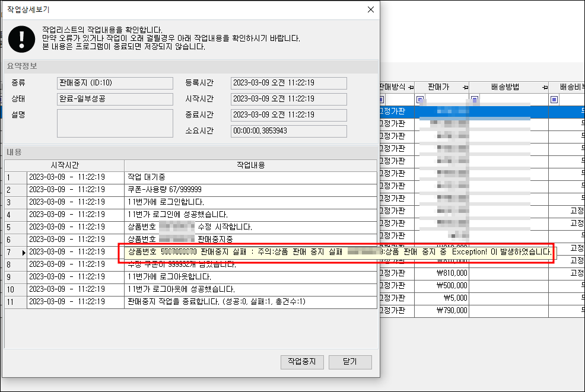This screenshot has width=585, height=392.
Task: Click the 시작시간 field in 요약정보
Action: 289,99
